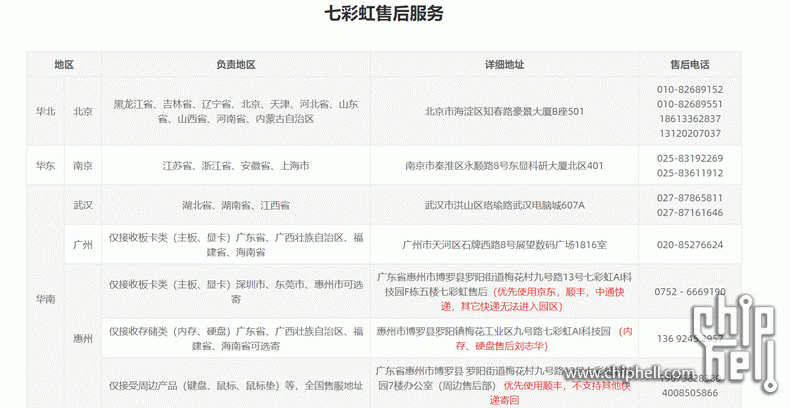This screenshot has height=408, width=791.
Task: Click the 广州 row's 仅接收板卡类 coverage cell
Action: [x=236, y=245]
